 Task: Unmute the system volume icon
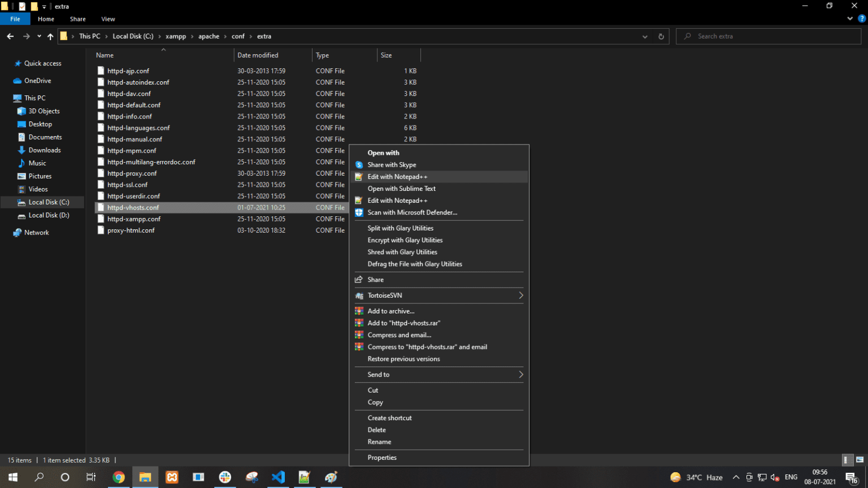[x=776, y=477]
